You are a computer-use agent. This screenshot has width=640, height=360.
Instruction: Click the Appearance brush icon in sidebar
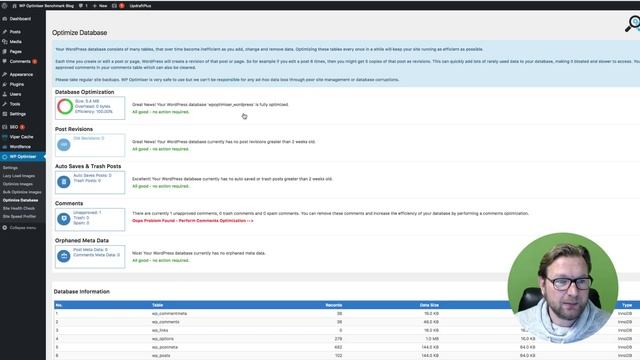[4, 74]
